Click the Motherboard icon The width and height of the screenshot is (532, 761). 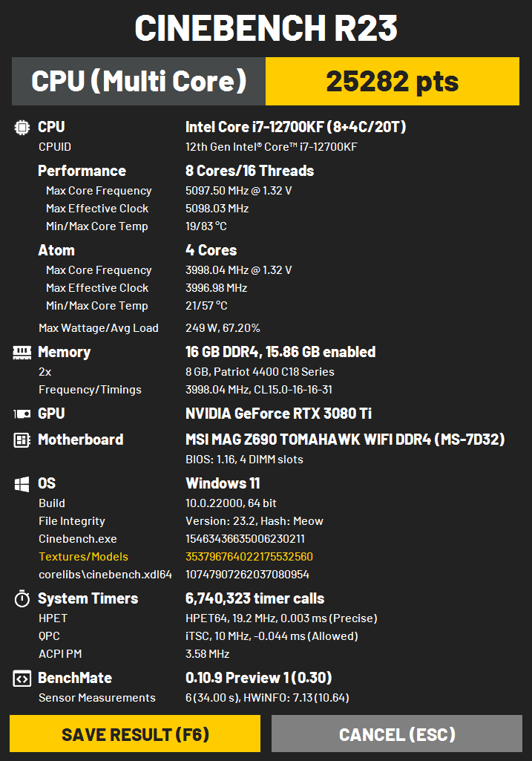tap(22, 440)
